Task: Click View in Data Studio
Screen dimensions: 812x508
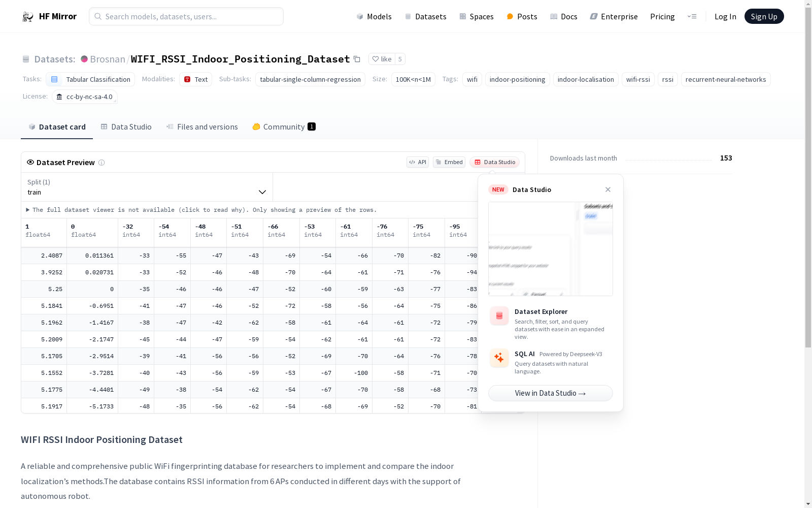Action: (550, 393)
